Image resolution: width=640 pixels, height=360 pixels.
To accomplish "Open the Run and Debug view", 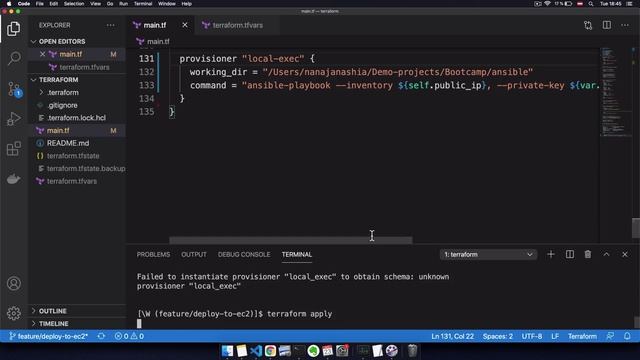I will tap(13, 119).
